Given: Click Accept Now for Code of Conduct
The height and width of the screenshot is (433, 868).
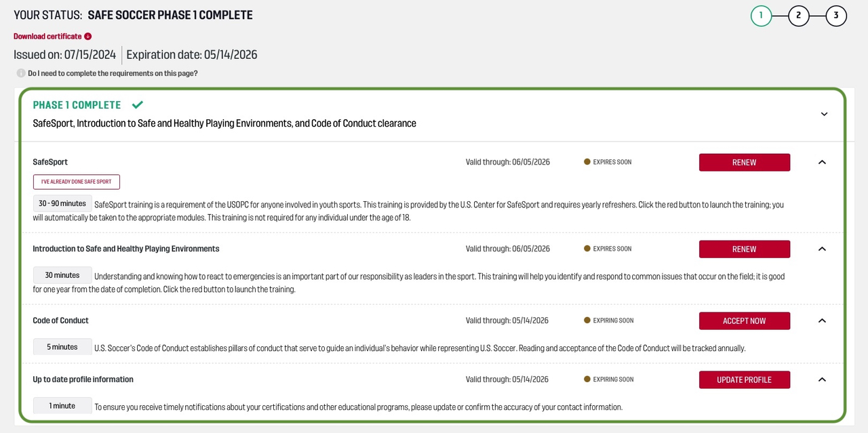Looking at the screenshot, I should pyautogui.click(x=745, y=321).
